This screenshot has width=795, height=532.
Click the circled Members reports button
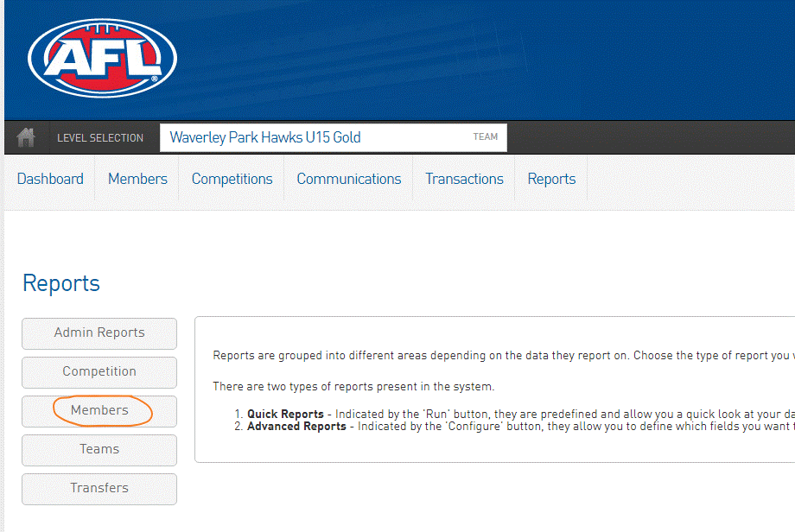coord(99,410)
